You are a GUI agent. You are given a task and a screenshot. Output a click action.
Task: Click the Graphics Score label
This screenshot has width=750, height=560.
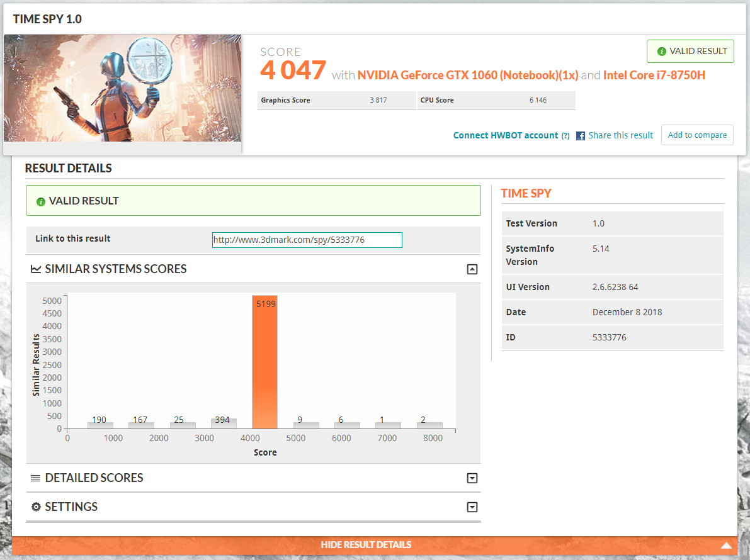click(x=285, y=100)
